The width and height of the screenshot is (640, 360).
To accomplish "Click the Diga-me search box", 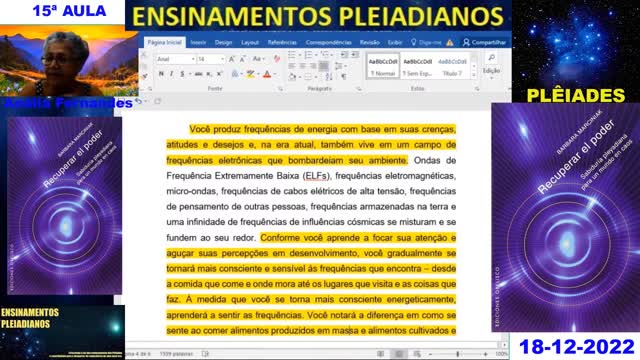I will [x=427, y=42].
